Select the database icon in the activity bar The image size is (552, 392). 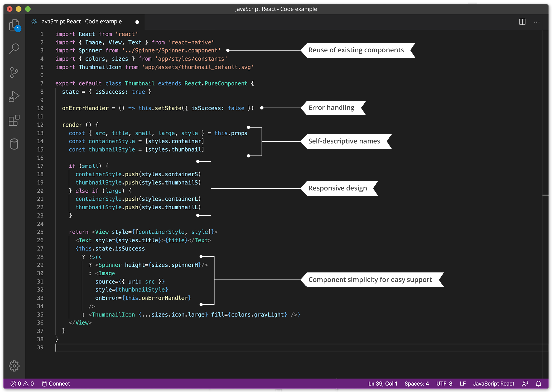click(x=14, y=144)
